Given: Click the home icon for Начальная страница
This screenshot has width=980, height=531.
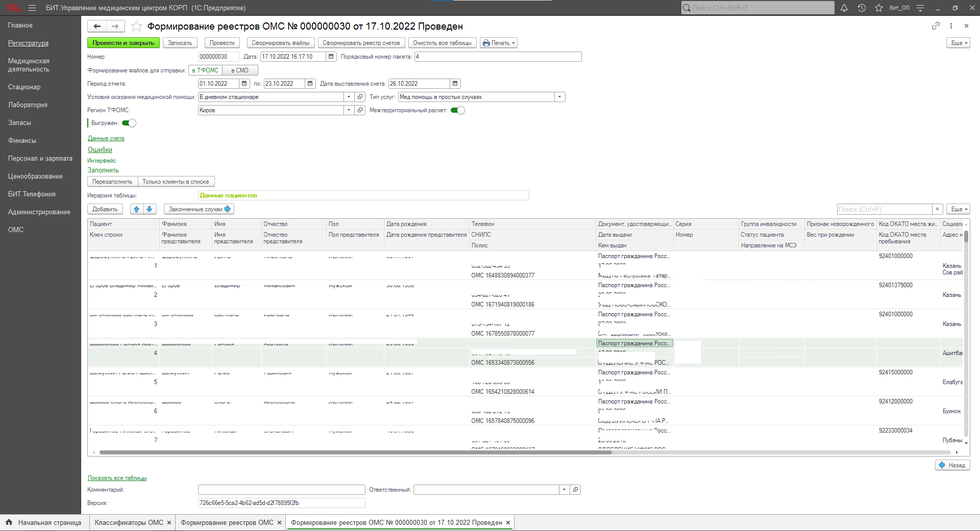Looking at the screenshot, I should pos(9,522).
